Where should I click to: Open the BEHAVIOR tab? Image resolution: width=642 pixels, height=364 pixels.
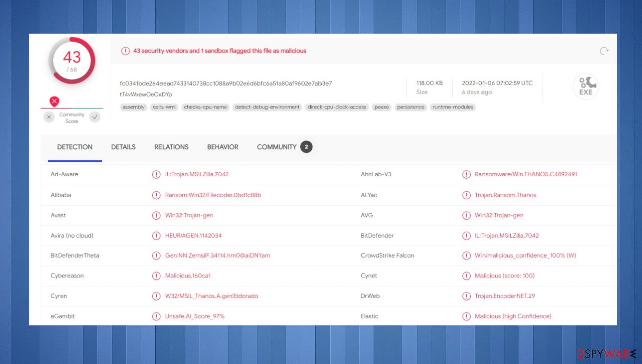point(223,147)
